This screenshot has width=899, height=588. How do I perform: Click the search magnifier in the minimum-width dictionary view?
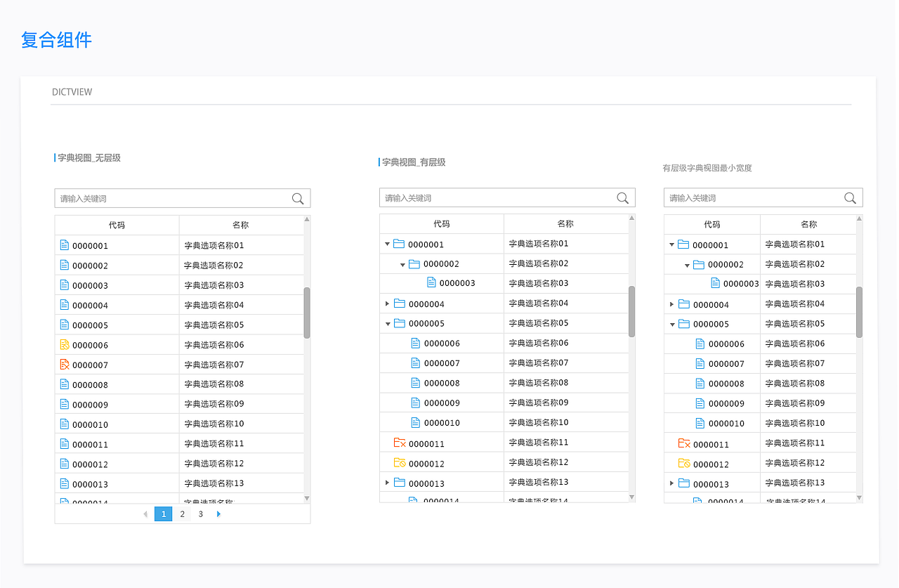(x=851, y=198)
